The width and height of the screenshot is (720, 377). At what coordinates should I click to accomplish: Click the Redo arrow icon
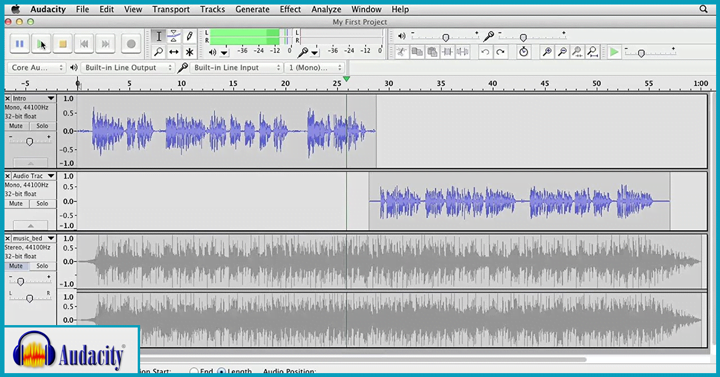(x=500, y=52)
